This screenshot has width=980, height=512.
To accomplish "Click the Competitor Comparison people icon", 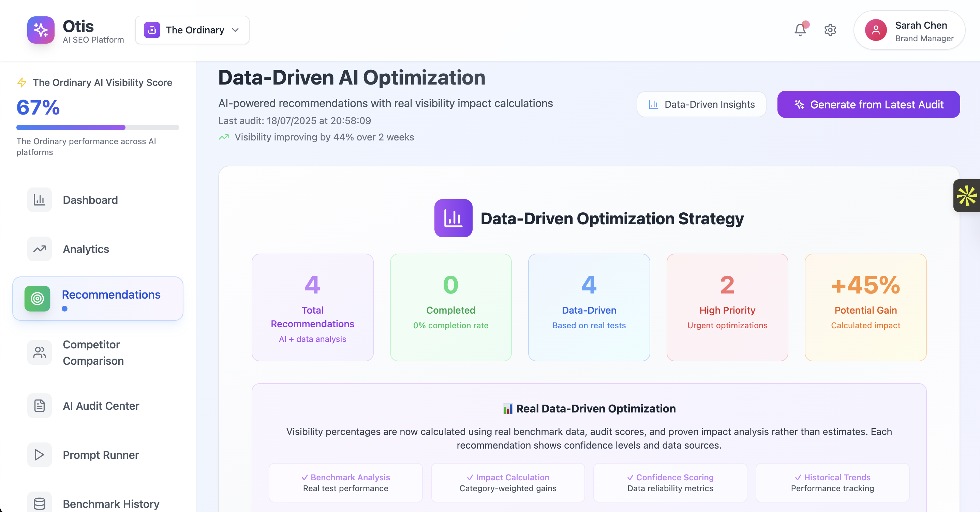I will pos(39,352).
